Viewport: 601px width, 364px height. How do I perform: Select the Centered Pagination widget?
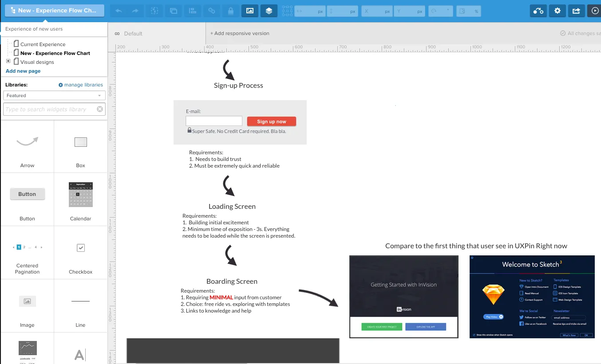coord(27,253)
